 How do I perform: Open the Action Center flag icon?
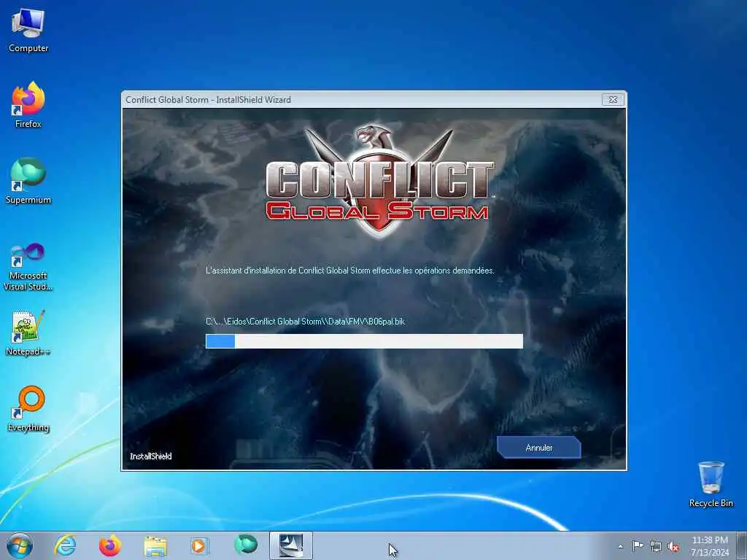[638, 545]
